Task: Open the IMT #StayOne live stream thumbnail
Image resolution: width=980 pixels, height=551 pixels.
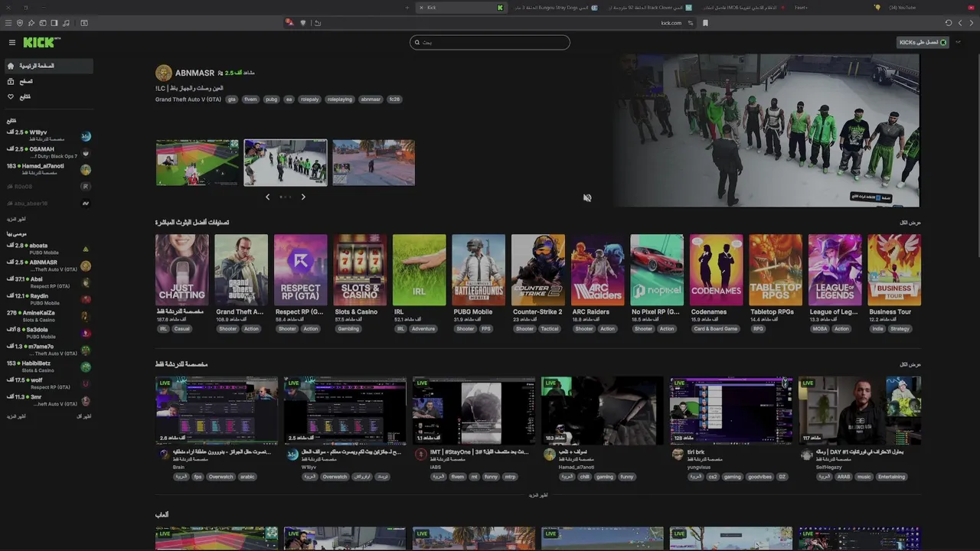Action: click(x=474, y=410)
